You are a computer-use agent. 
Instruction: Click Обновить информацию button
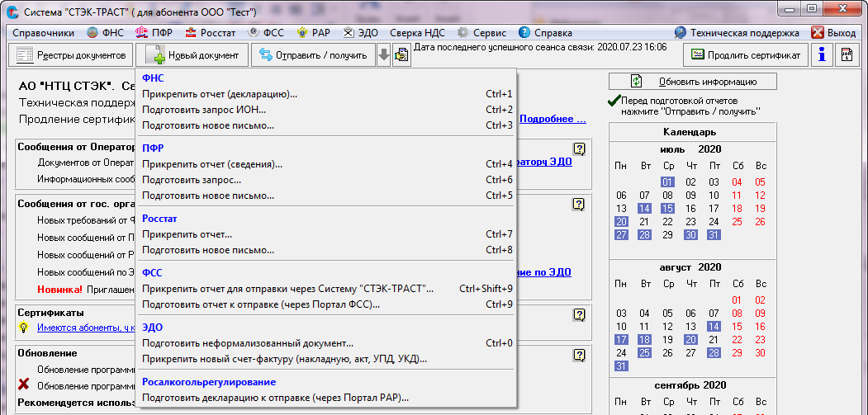[x=693, y=82]
